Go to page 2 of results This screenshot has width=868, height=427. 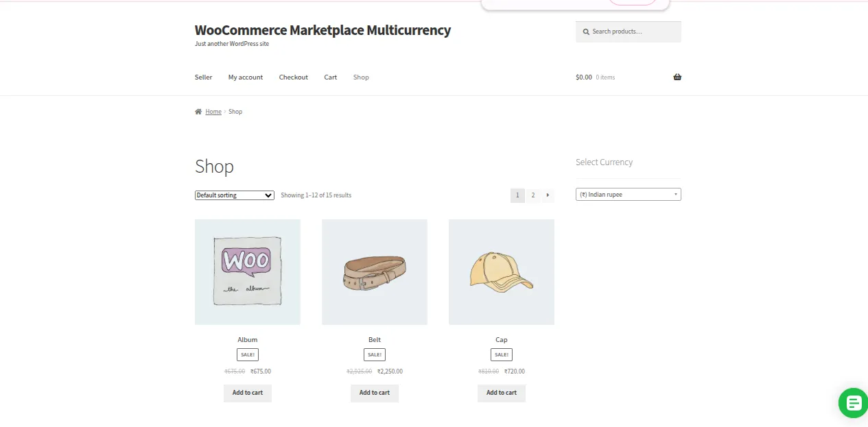pos(533,195)
